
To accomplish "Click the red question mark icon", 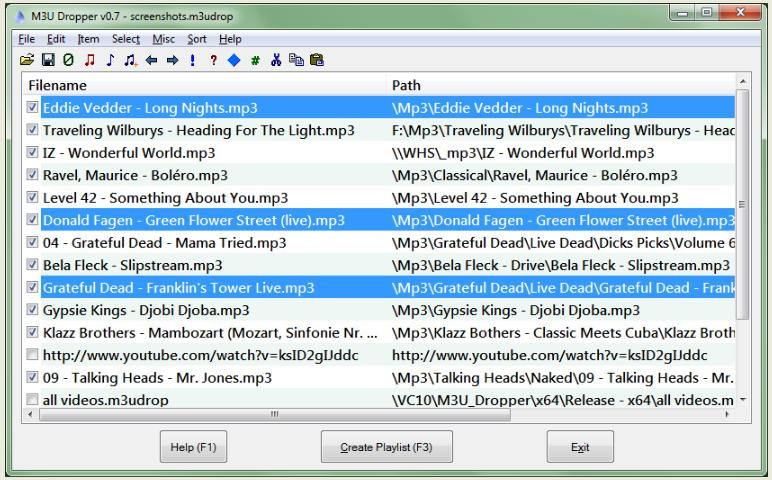I will tap(213, 60).
